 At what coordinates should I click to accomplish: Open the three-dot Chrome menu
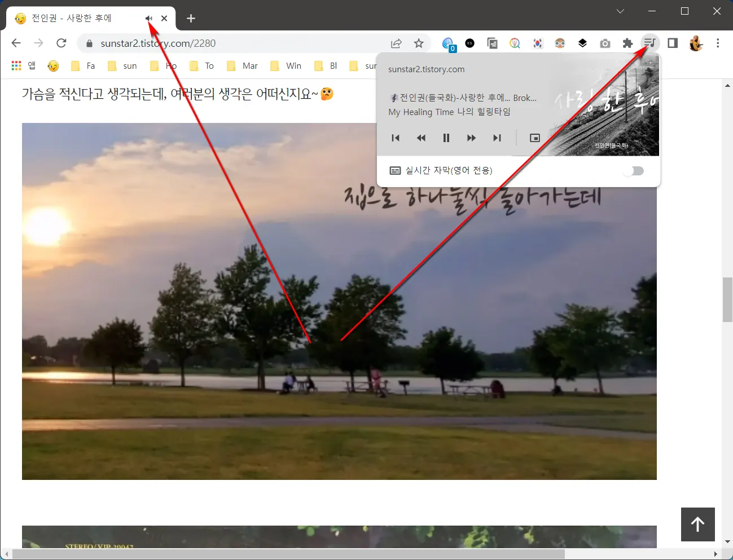pos(718,43)
